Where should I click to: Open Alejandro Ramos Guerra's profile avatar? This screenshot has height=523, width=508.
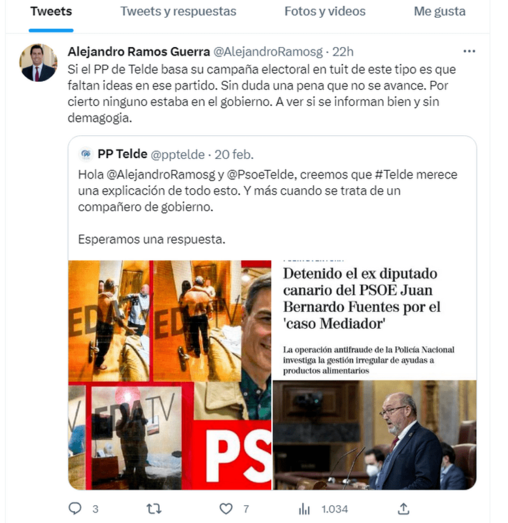(38, 62)
